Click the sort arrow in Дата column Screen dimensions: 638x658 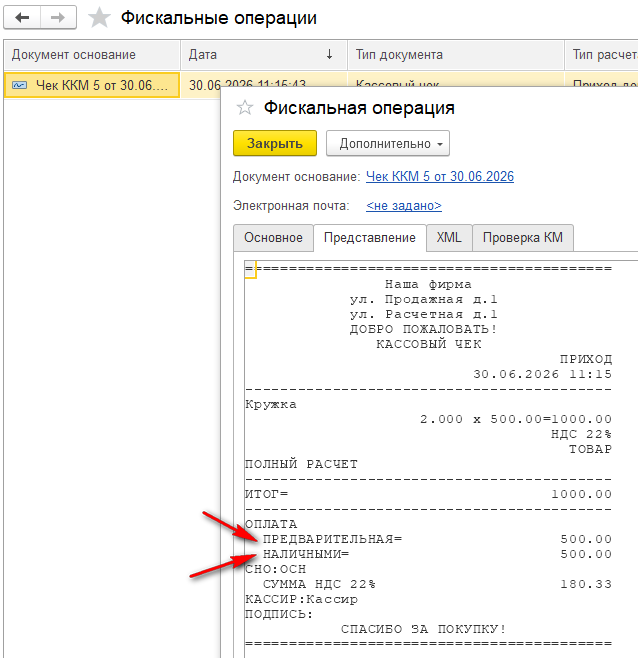point(329,54)
